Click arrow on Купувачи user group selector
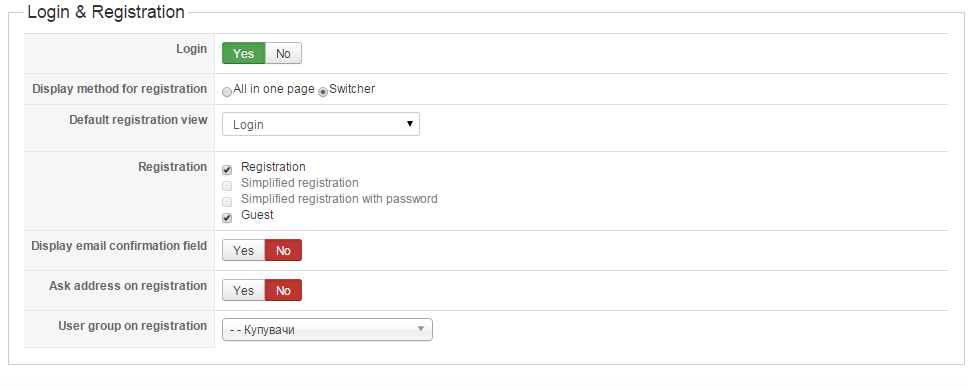This screenshot has height=390, width=979. pos(421,329)
